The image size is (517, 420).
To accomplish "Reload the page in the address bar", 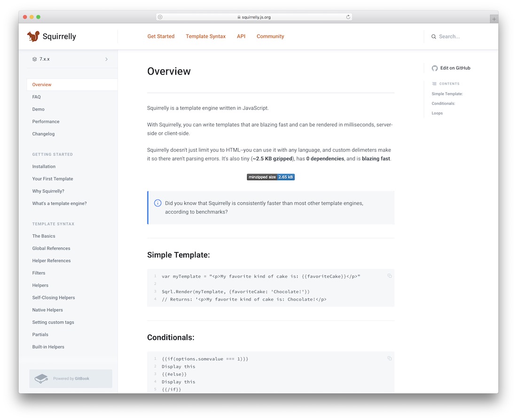I will [x=348, y=17].
